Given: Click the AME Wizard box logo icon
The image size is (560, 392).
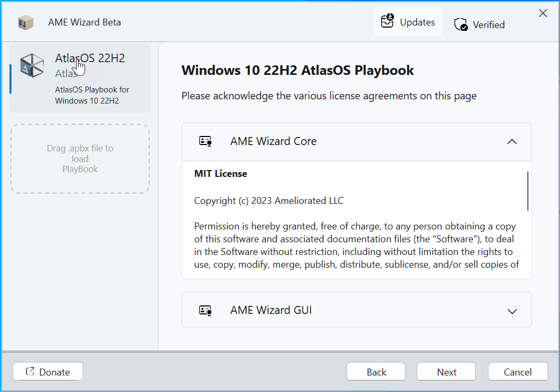Looking at the screenshot, I should click(26, 22).
